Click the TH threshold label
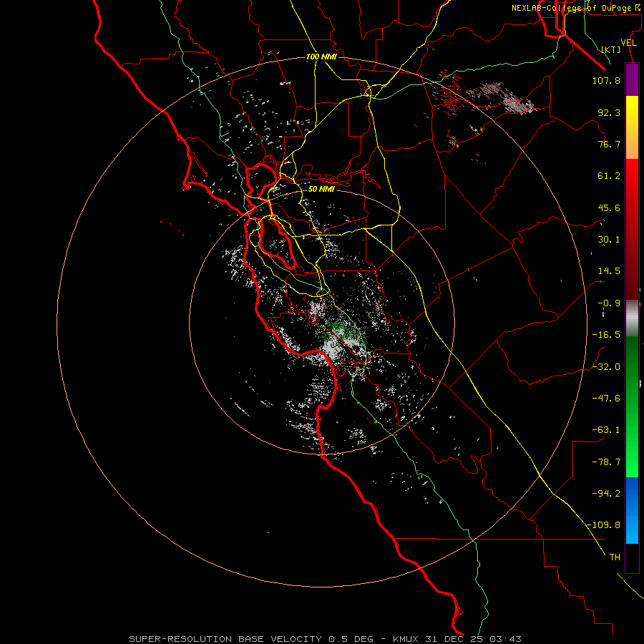644x644 pixels. (615, 557)
